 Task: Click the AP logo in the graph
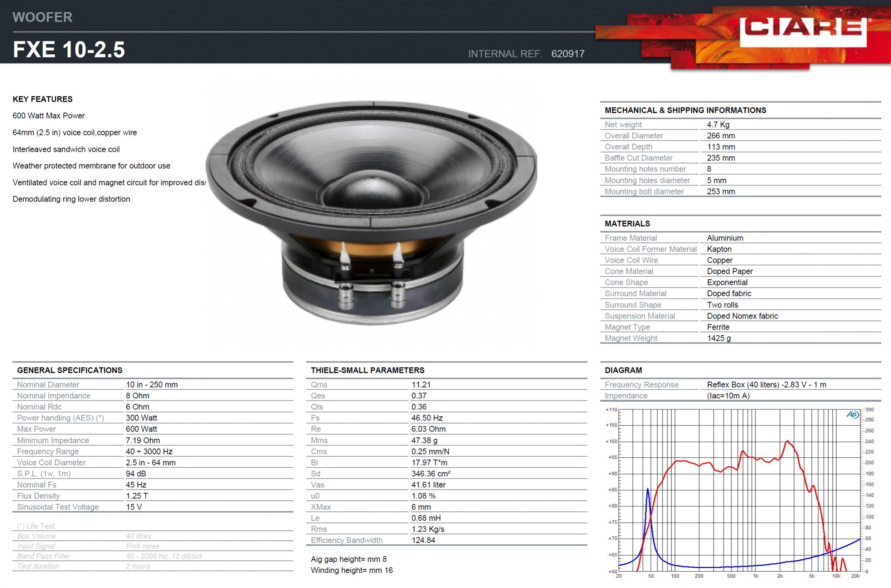(x=852, y=415)
